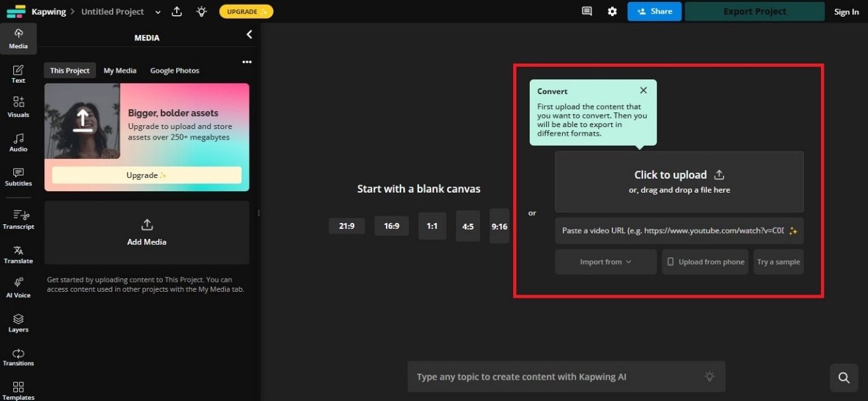
Task: Open the Text sidebar tool
Action: [x=19, y=73]
